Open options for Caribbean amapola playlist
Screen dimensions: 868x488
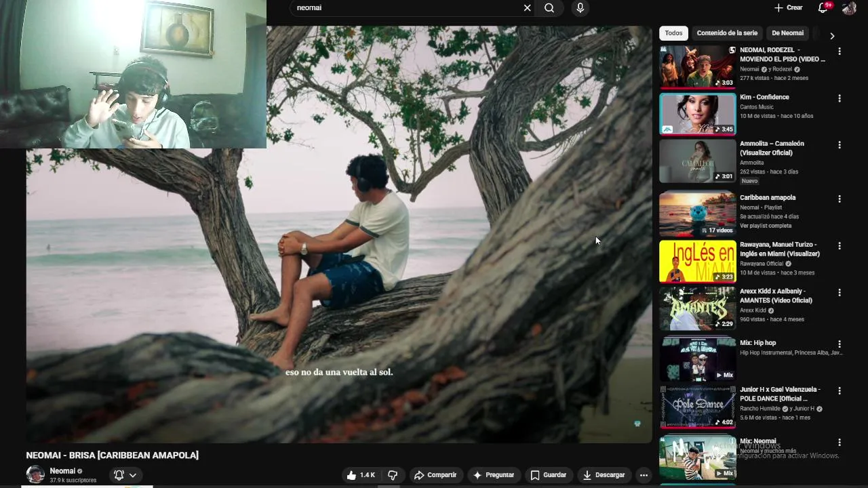pyautogui.click(x=840, y=199)
